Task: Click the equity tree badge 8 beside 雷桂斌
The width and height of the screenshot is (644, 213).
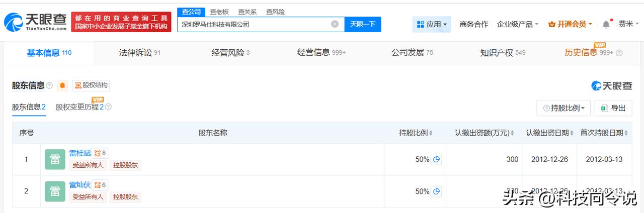Action: 100,153
